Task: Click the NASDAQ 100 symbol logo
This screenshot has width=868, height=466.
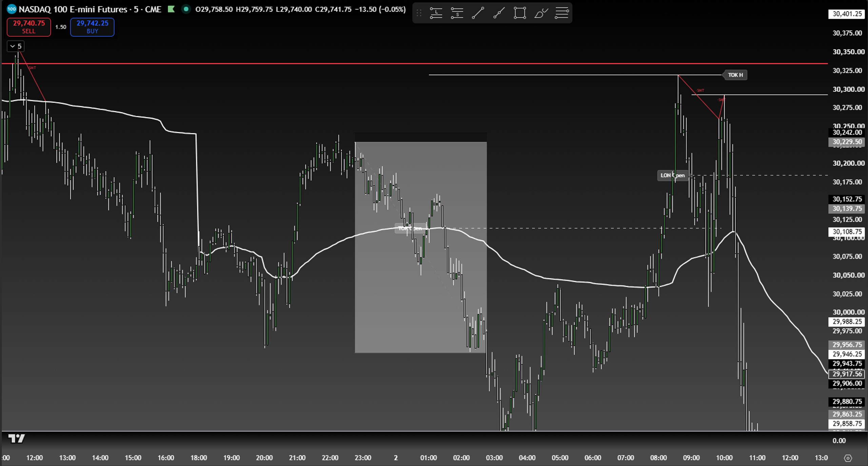Action: coord(12,9)
